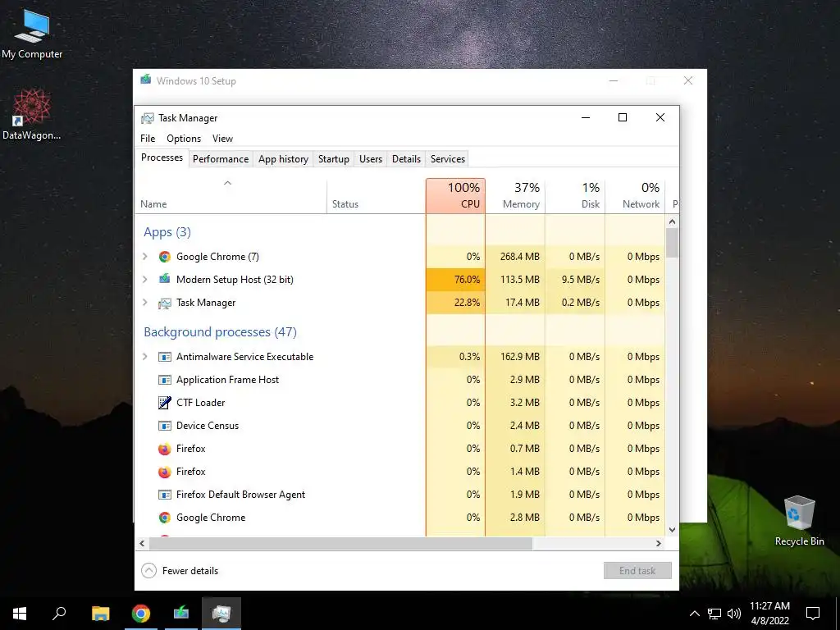Switch to the Startup tab
The height and width of the screenshot is (630, 840).
point(334,159)
